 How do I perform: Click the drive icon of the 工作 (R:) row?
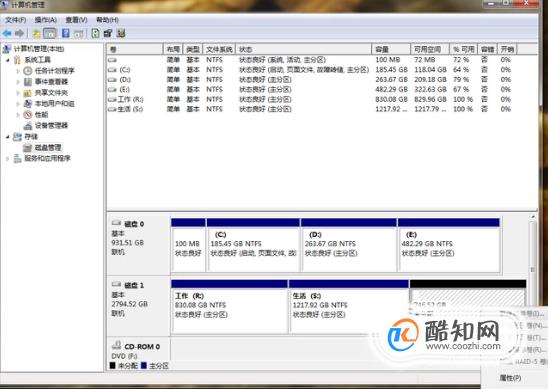coord(112,100)
